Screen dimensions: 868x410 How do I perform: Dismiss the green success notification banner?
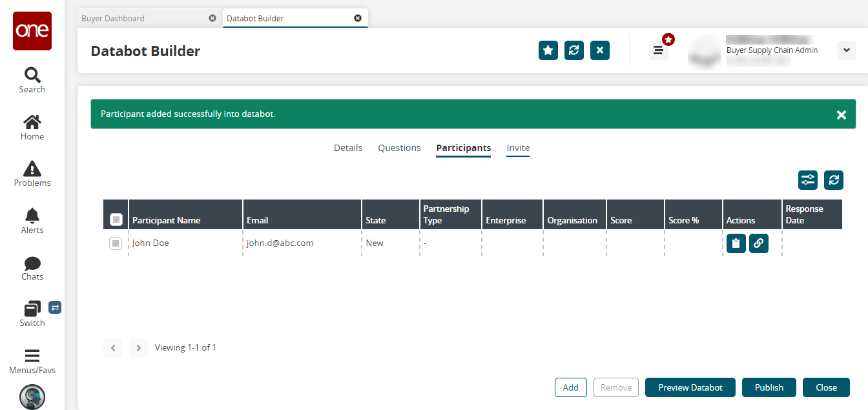[841, 114]
